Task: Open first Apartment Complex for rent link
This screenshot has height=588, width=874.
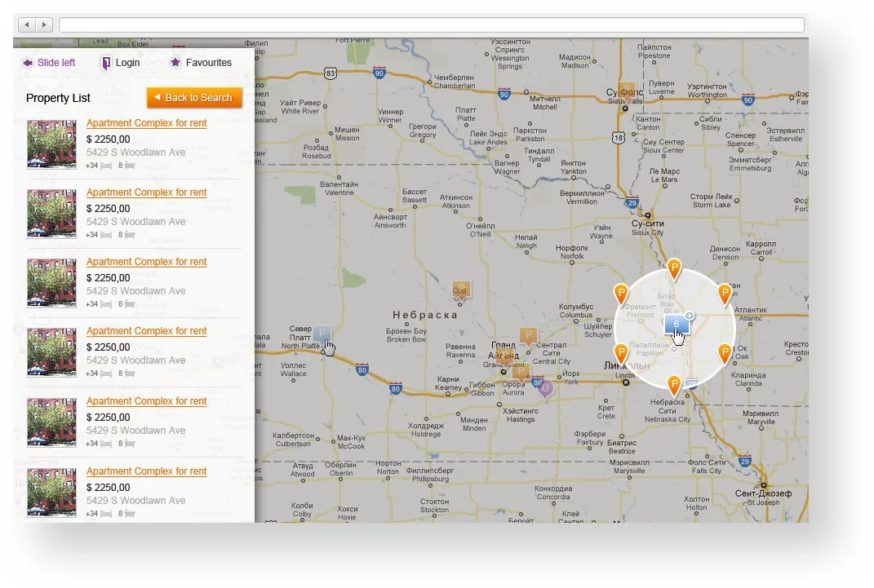Action: [x=147, y=123]
